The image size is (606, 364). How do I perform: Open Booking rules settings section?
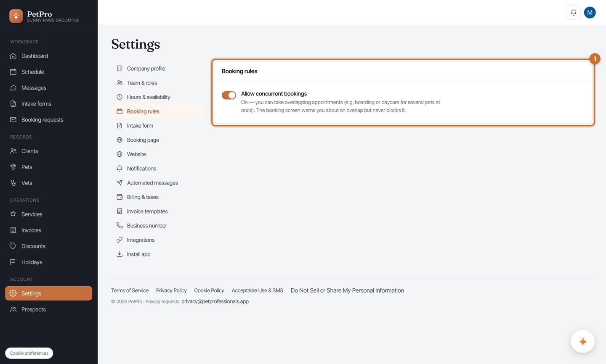pyautogui.click(x=157, y=111)
